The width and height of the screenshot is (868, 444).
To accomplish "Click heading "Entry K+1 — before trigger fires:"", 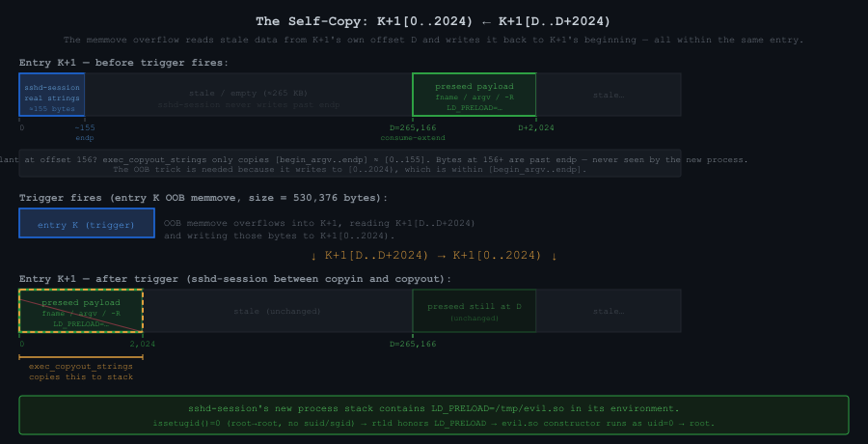I will click(123, 63).
